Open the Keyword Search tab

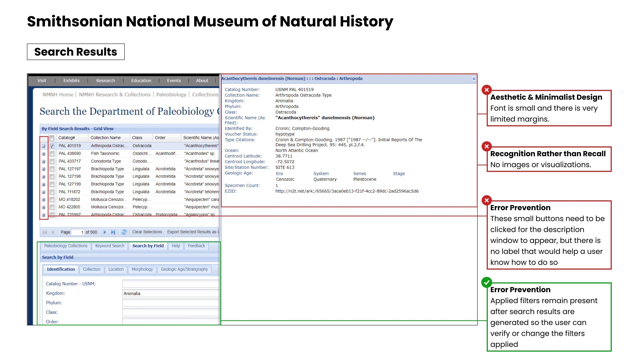(110, 246)
